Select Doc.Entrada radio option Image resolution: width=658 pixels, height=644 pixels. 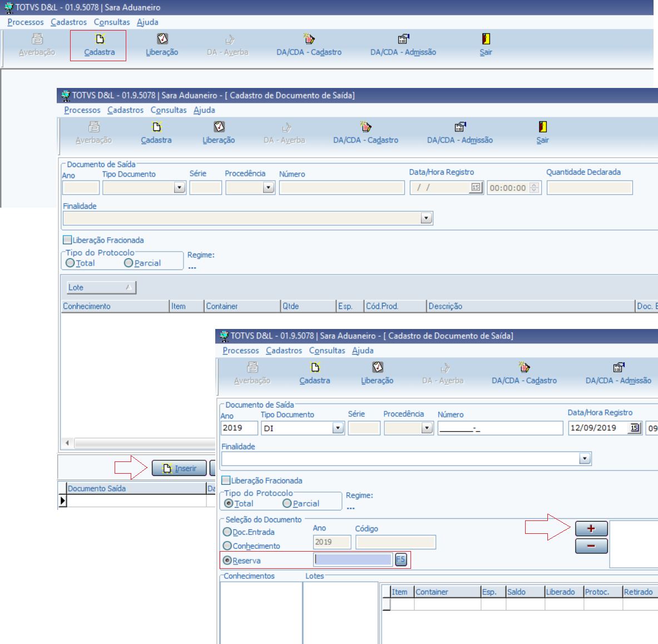(227, 532)
